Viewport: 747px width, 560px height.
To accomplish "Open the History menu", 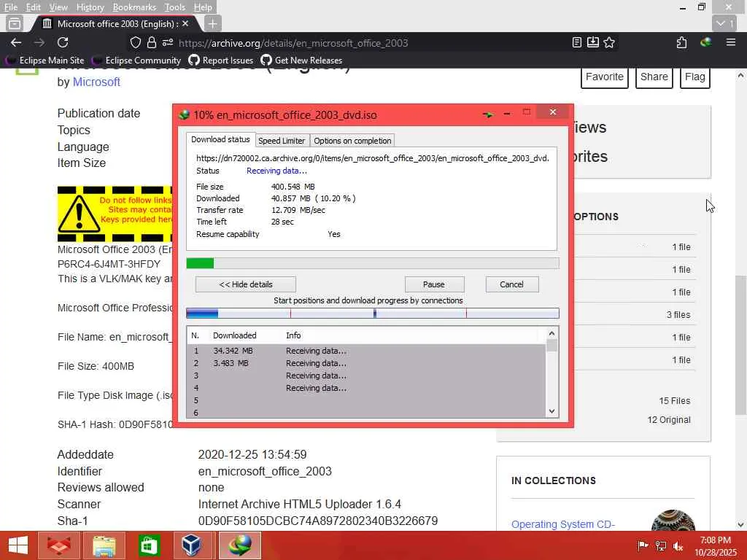I will coord(90,7).
